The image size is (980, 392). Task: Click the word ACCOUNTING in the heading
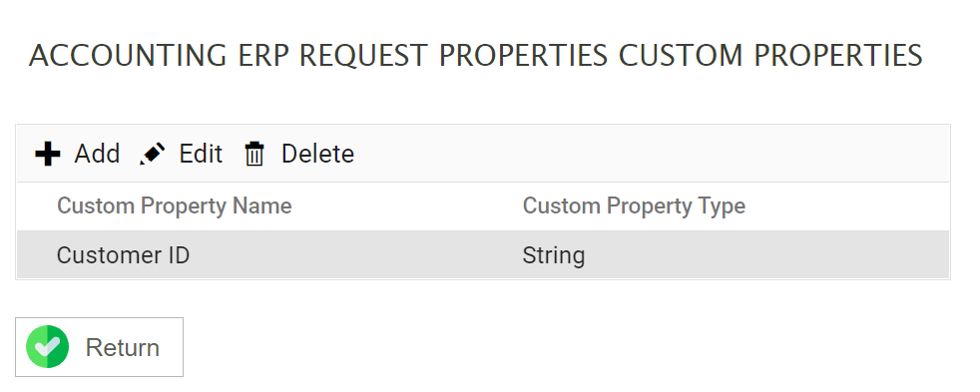tap(128, 56)
